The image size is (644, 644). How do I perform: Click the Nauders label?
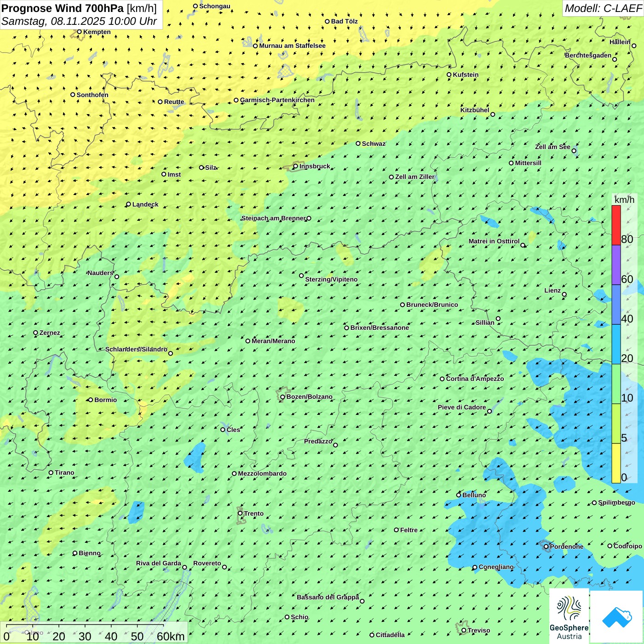pyautogui.click(x=100, y=273)
